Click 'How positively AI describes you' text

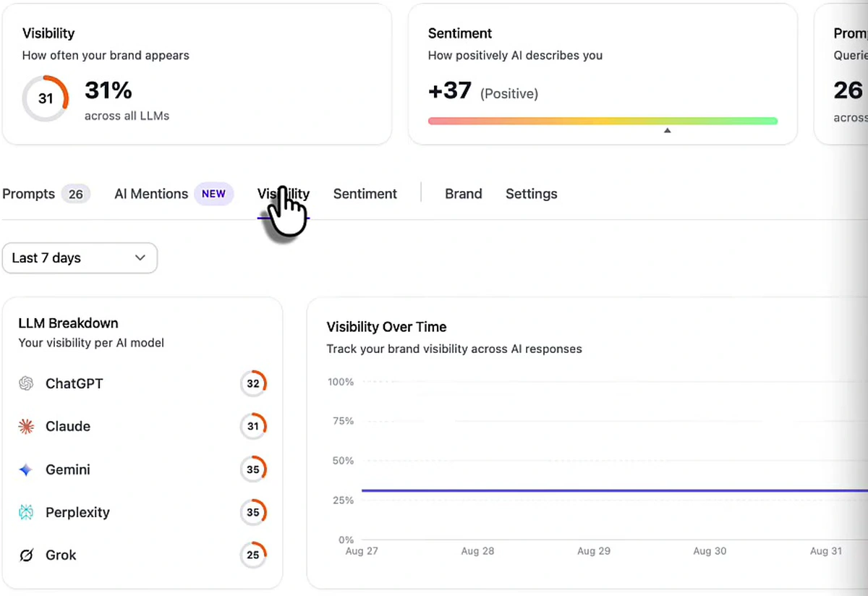pos(515,56)
